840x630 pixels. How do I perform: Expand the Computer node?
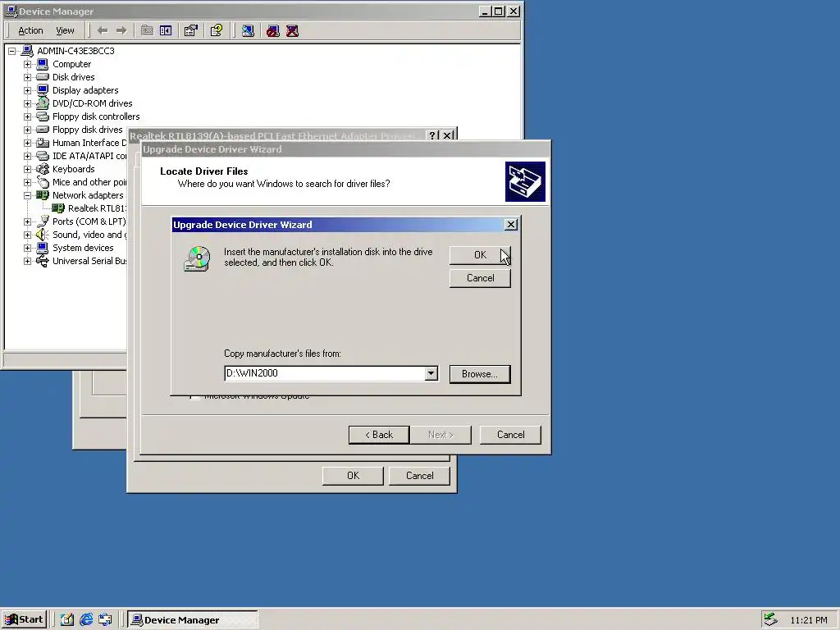click(x=27, y=64)
